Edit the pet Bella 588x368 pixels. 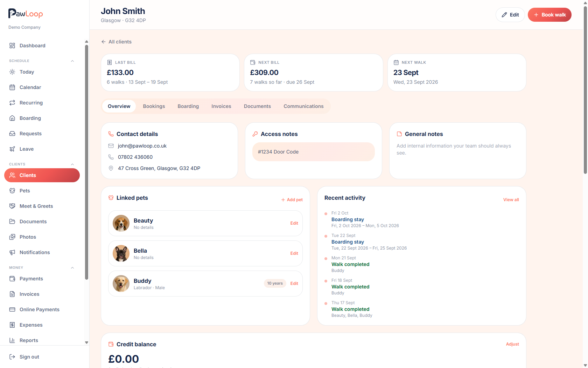[x=294, y=253]
